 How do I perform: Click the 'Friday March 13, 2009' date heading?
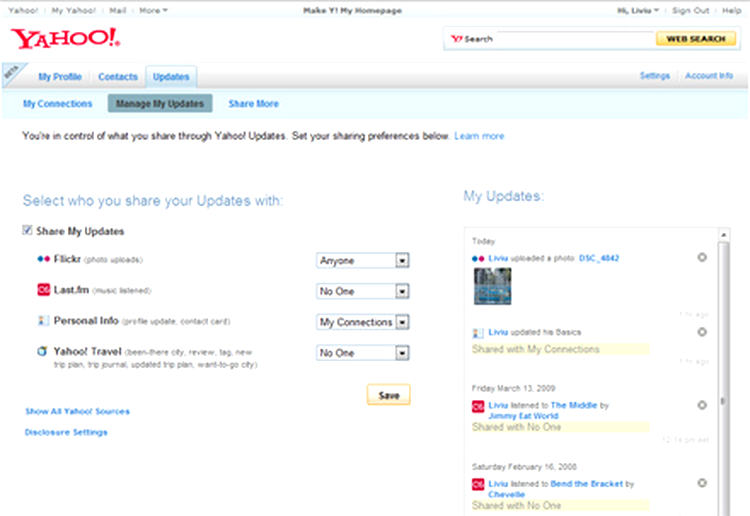[513, 388]
